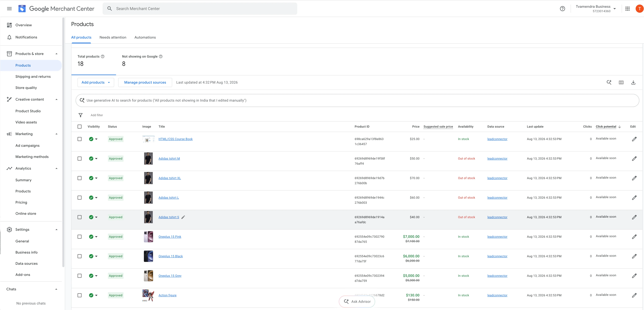Check the Adidas tshirt S row
The height and width of the screenshot is (310, 644).
click(80, 217)
